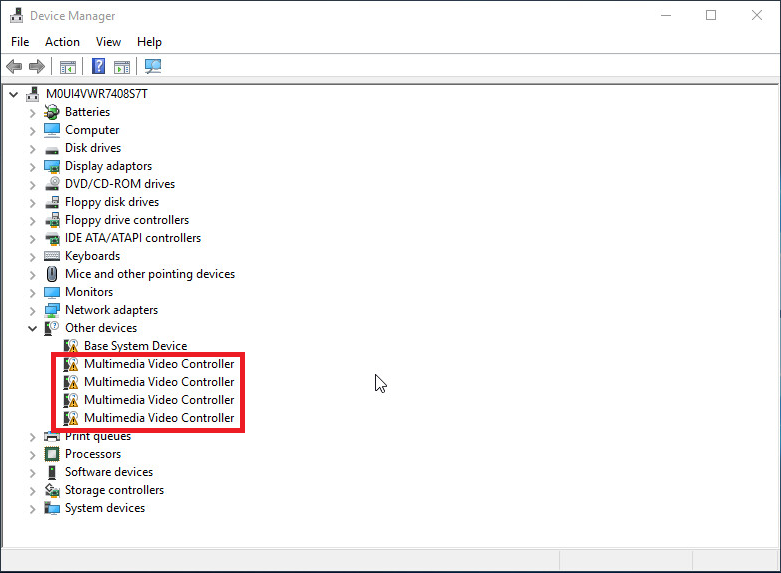Click the show/hide action pane icon
781x573 pixels.
pyautogui.click(x=122, y=66)
